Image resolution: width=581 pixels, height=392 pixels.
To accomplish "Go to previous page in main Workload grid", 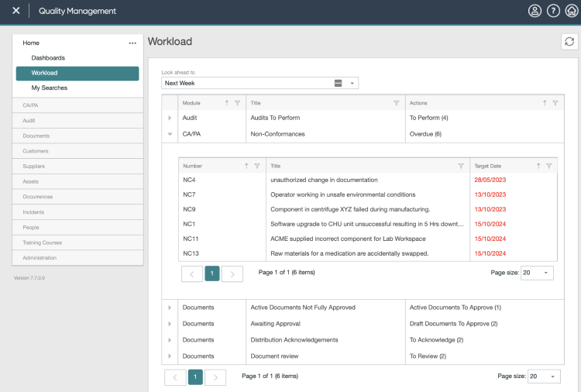I will (175, 377).
